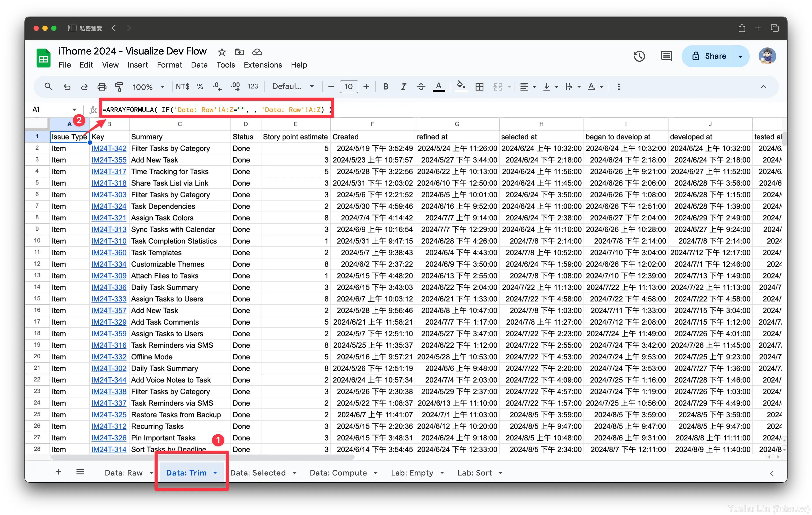Open the Data menu
Screen dimensions: 812x515
(199, 65)
